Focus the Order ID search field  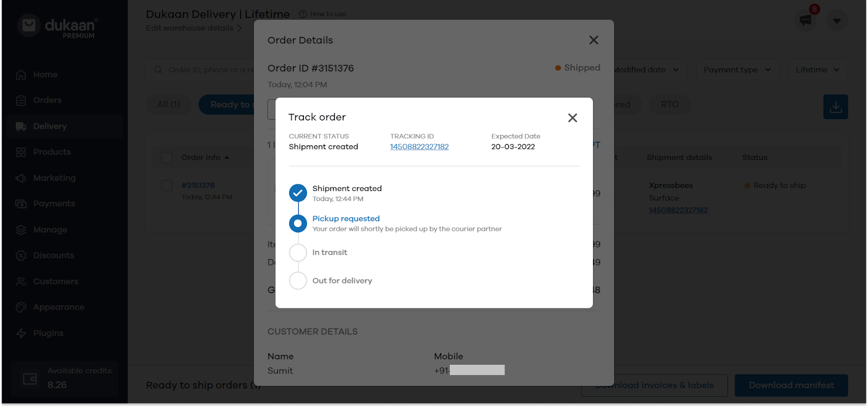pyautogui.click(x=201, y=69)
